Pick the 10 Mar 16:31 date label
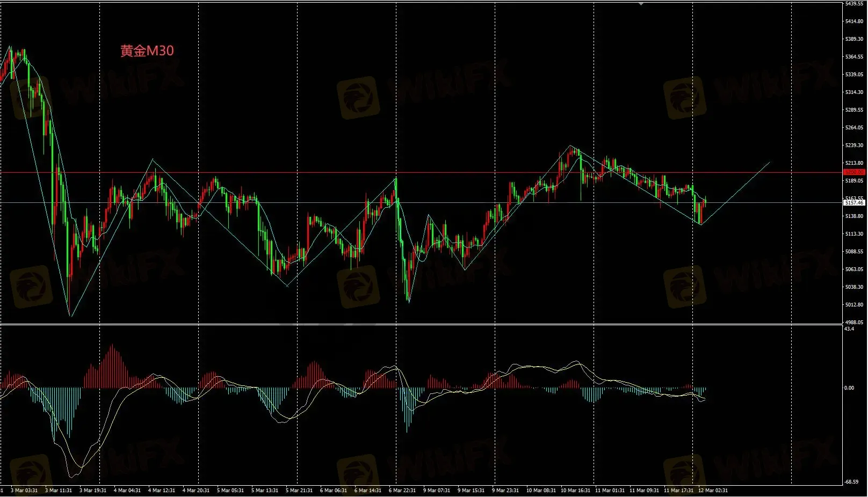868x497 pixels. pos(575,491)
